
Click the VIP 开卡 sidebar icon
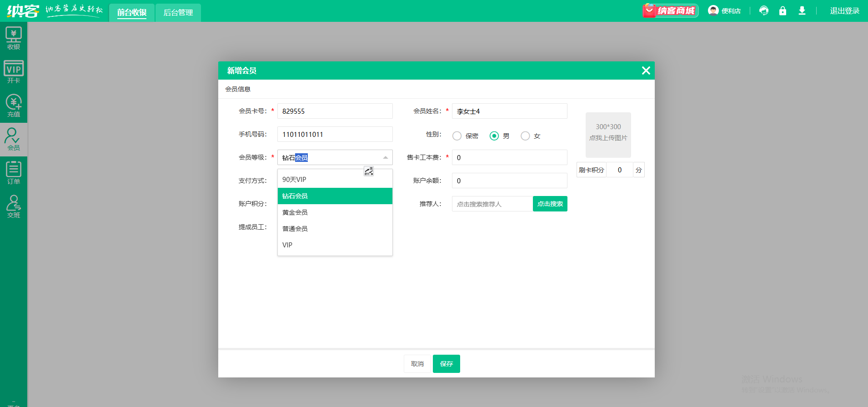pos(14,72)
